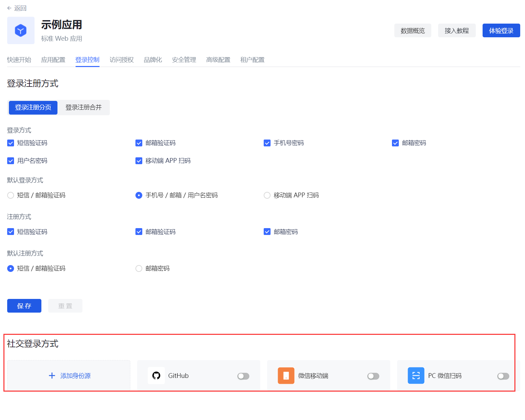Select 移动端 APP 扫码 as default login

point(267,195)
